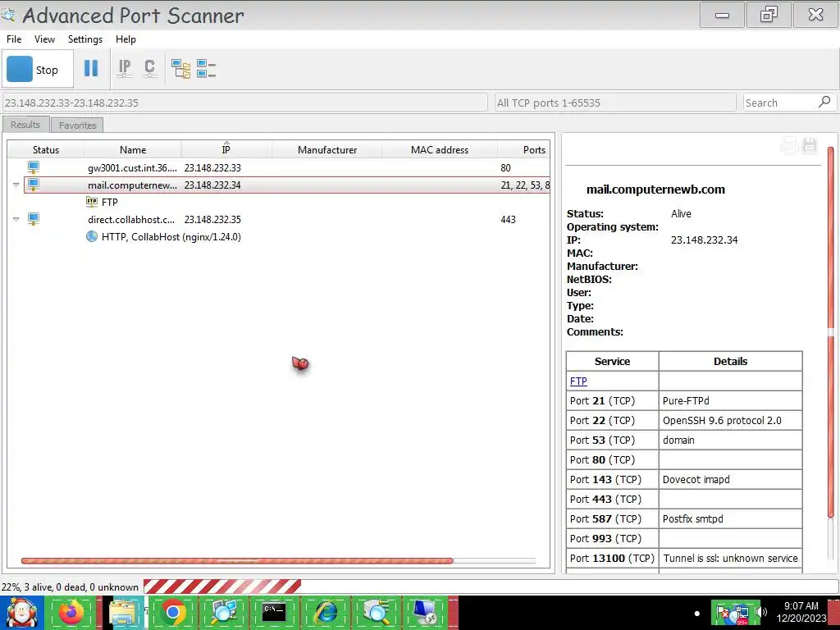Click the expand all tree icon

(x=180, y=69)
